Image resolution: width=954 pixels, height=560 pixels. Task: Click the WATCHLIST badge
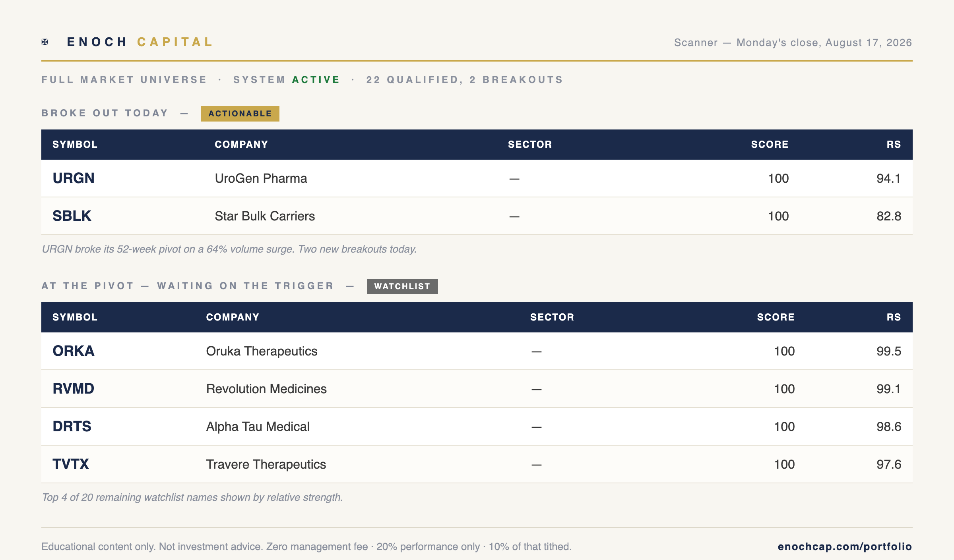pyautogui.click(x=402, y=286)
